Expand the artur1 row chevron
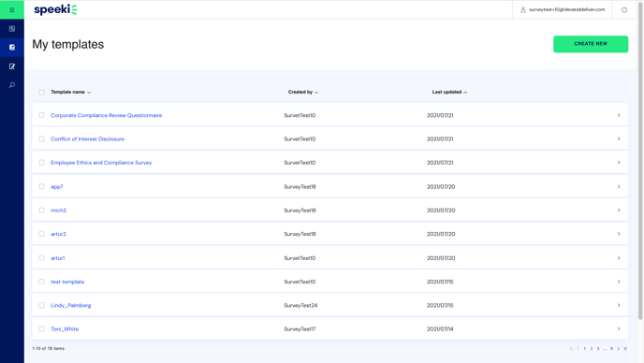644x363 pixels. [619, 258]
